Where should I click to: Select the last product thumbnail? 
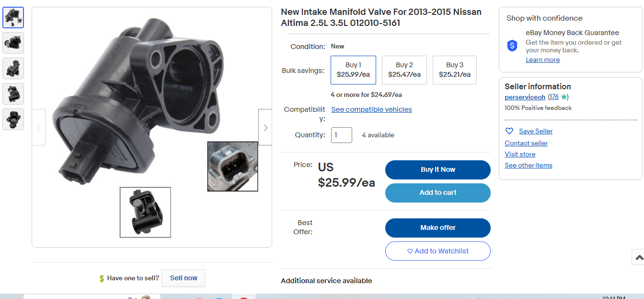click(x=13, y=119)
